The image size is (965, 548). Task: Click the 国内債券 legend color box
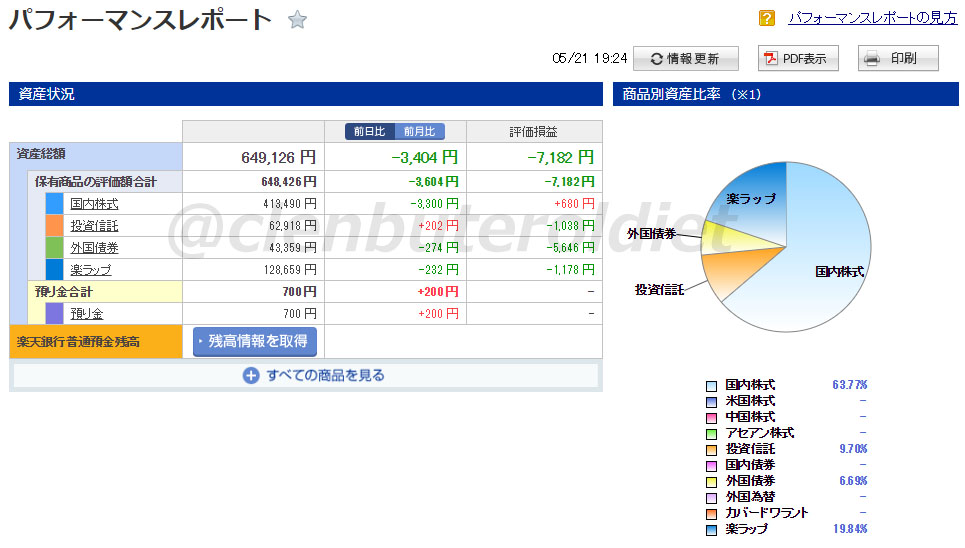(x=711, y=466)
